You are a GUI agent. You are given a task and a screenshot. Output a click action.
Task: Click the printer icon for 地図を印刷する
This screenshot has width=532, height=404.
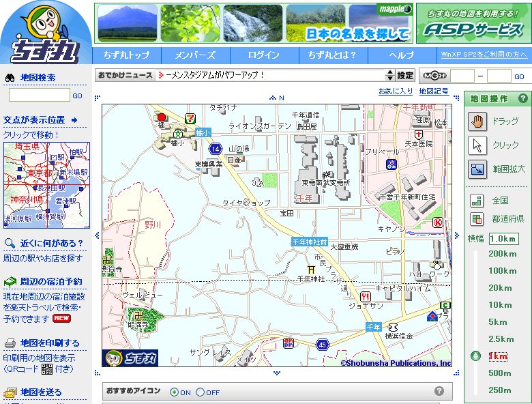tap(10, 343)
